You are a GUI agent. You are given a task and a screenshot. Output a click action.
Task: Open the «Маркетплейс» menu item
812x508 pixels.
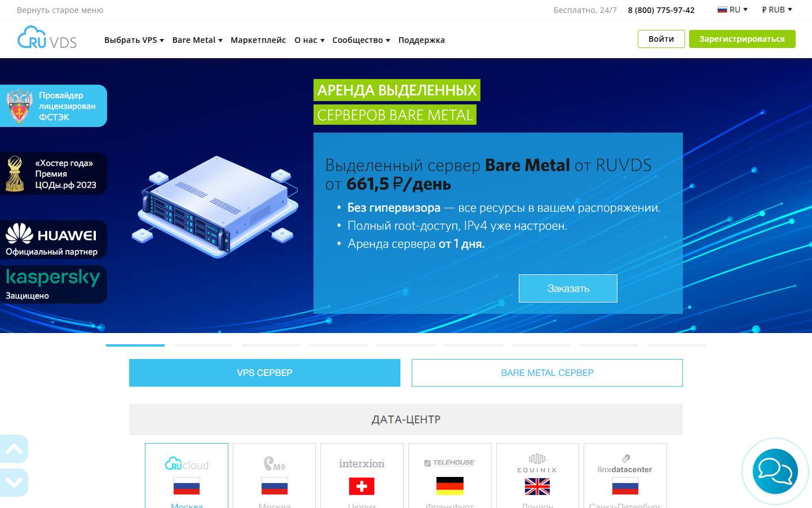pyautogui.click(x=258, y=40)
